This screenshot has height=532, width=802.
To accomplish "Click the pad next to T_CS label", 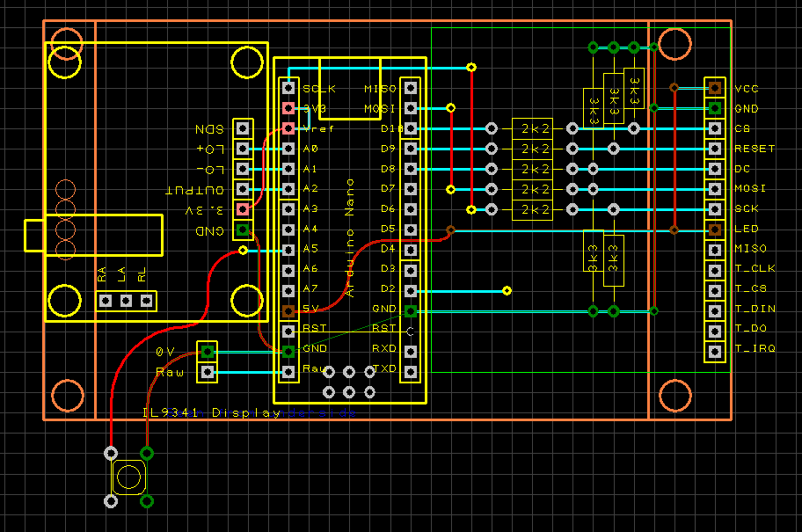I will click(715, 291).
